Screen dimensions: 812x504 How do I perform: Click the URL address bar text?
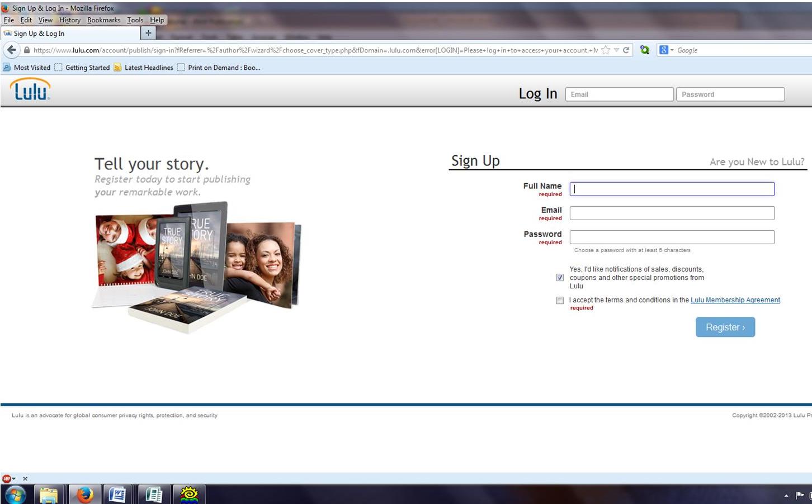click(x=315, y=50)
